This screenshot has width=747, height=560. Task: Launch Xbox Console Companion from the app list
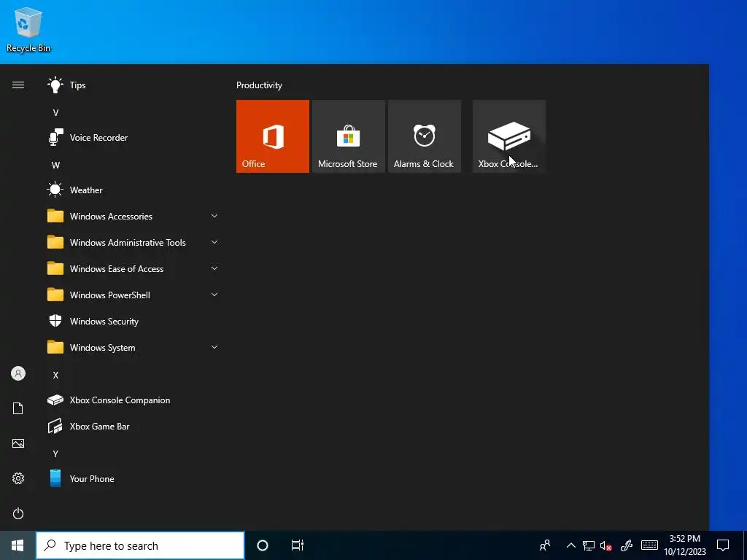click(x=133, y=400)
